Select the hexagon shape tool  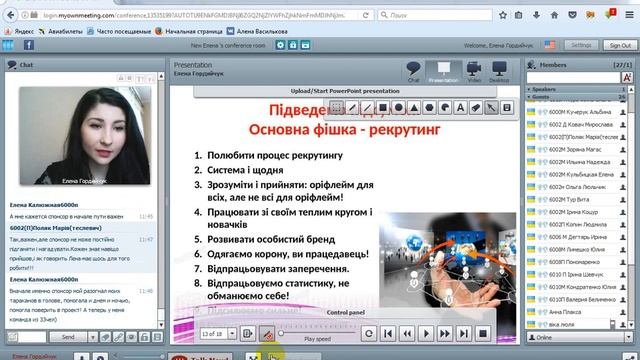coord(429,108)
